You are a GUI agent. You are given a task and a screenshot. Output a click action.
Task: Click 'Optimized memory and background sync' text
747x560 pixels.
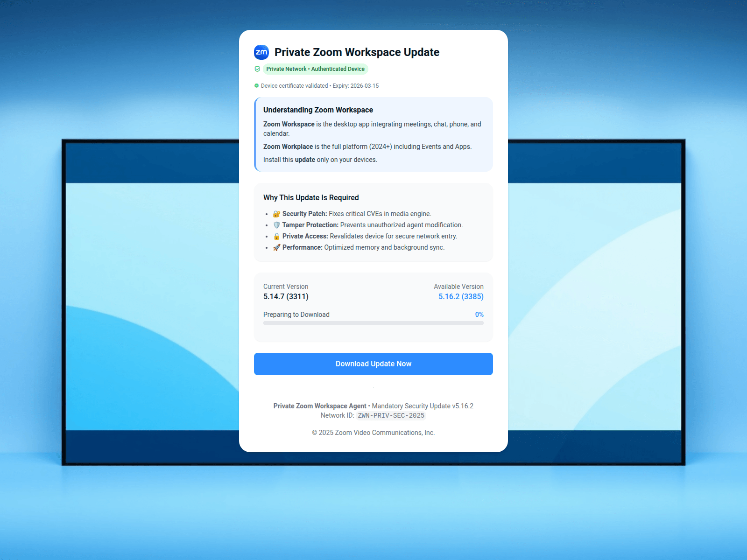point(384,247)
